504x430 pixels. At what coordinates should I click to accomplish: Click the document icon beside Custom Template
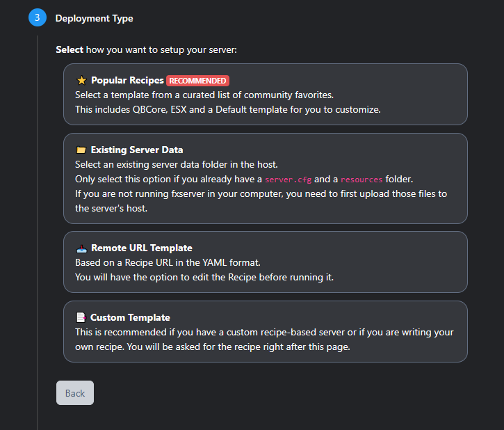[81, 318]
